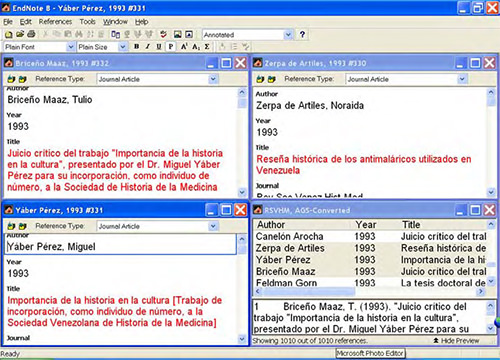Screen dimensions: 500x360
Task: Click Hide Preview in the library window
Action: (456, 341)
